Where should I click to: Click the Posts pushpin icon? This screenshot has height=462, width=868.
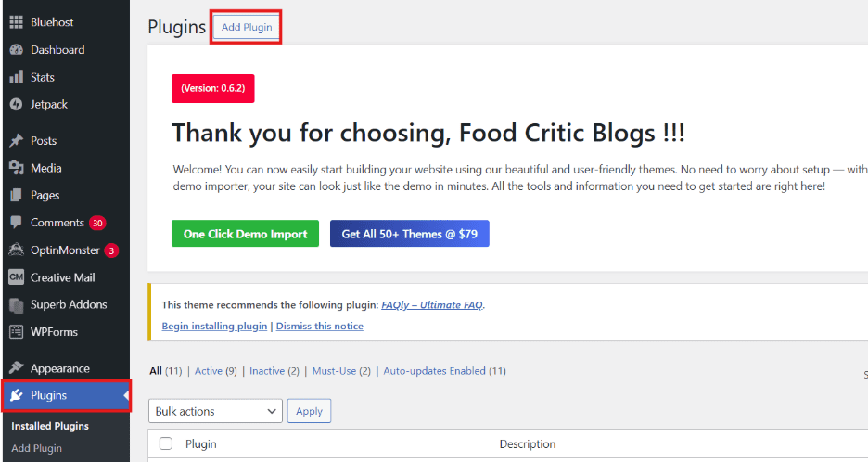click(x=16, y=141)
